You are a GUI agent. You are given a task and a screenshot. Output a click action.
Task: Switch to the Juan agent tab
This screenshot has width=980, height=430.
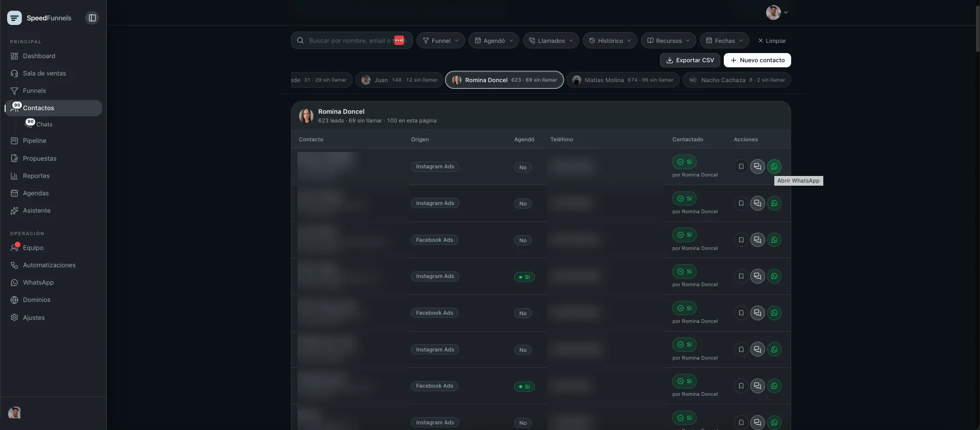399,80
